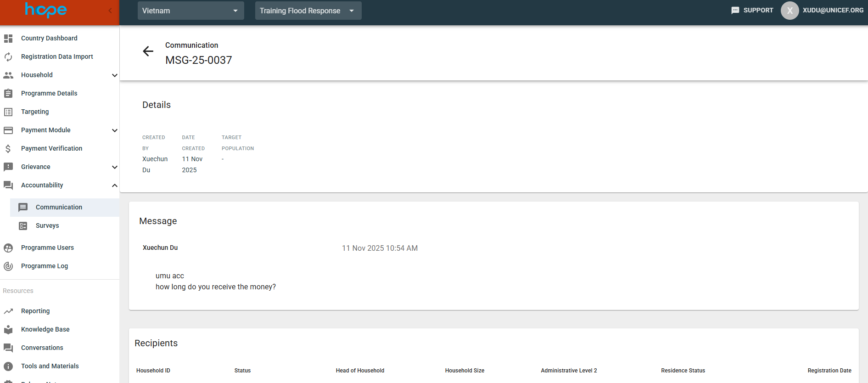868x383 pixels.
Task: Open the Training Flood Response programme dropdown
Action: pos(308,11)
